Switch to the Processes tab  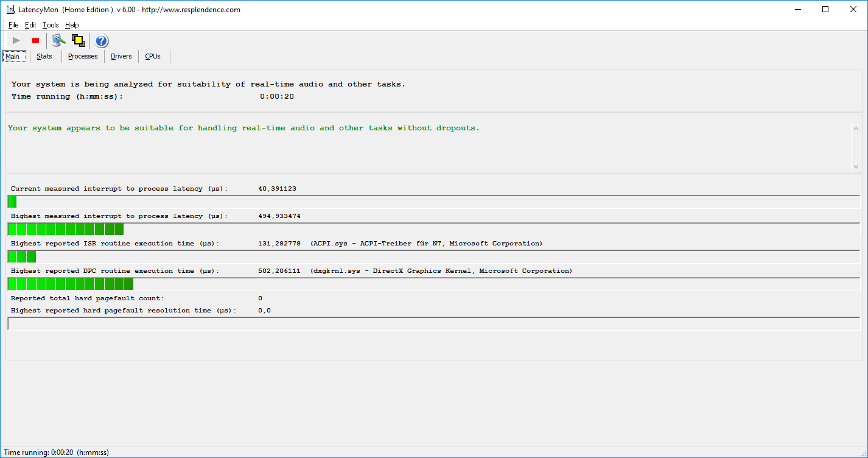point(83,57)
